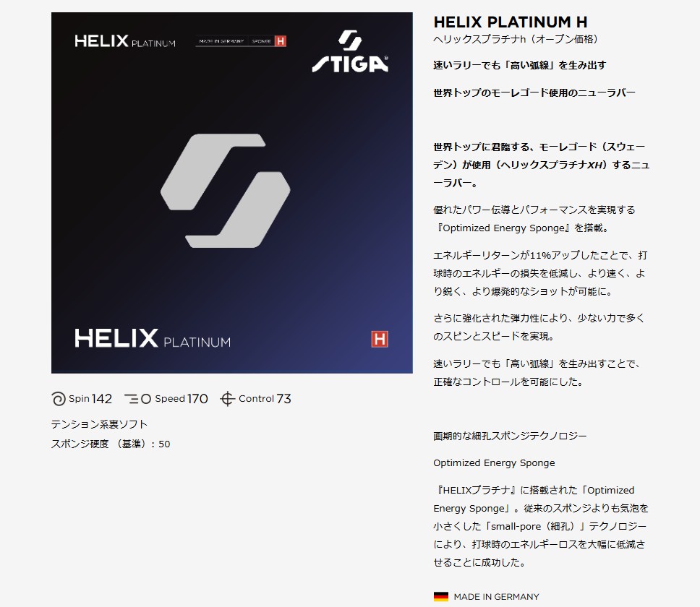Click the テンション系裏ソフト rubber type text

coord(99,424)
